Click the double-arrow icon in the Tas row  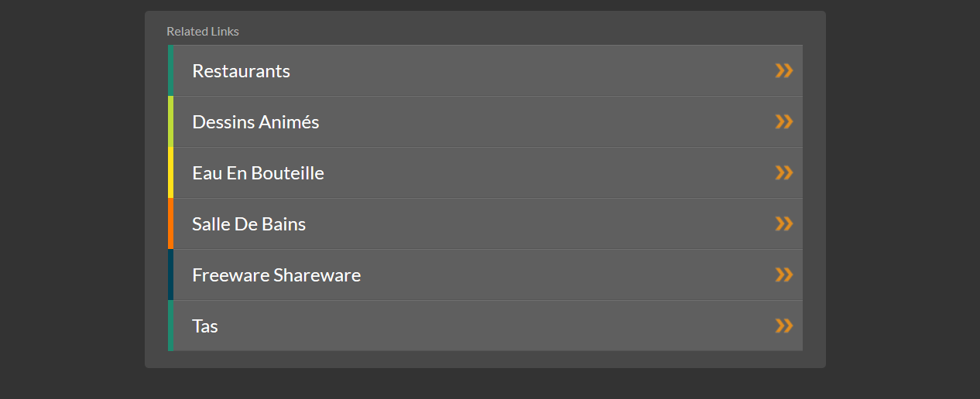(x=784, y=326)
